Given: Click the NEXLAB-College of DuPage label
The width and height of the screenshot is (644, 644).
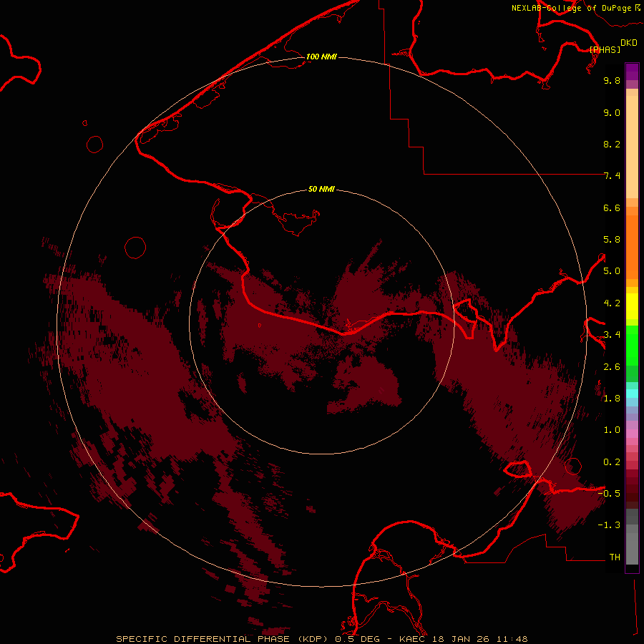Looking at the screenshot, I should point(572,8).
